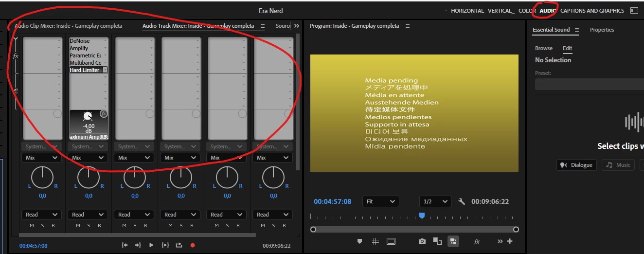The height and width of the screenshot is (254, 644).
Task: Click Play In to Out button in mixer
Action: click(165, 245)
